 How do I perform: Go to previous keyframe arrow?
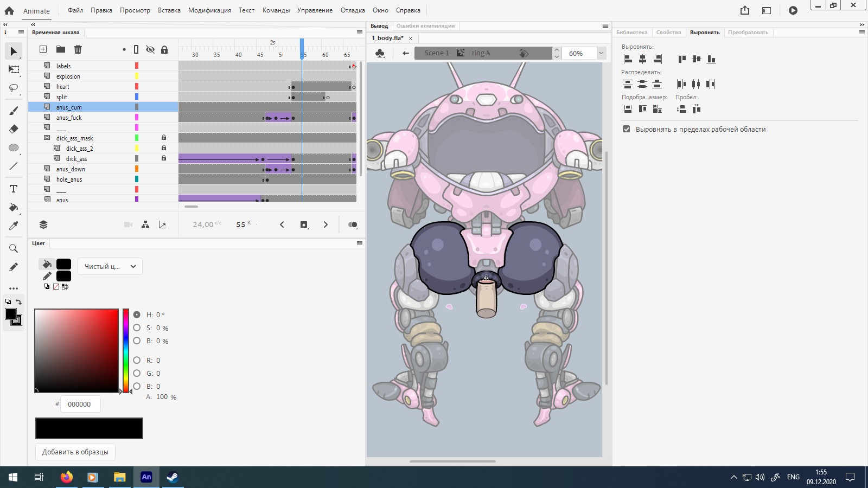pyautogui.click(x=282, y=225)
